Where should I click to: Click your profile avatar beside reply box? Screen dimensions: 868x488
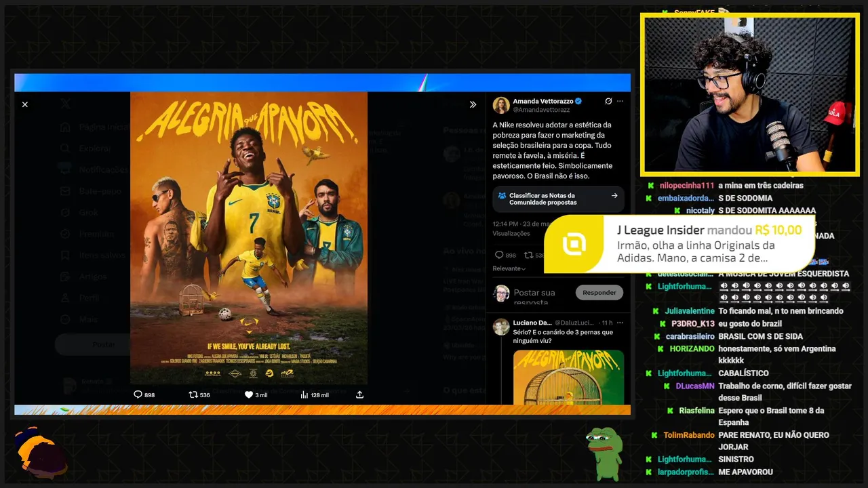501,293
